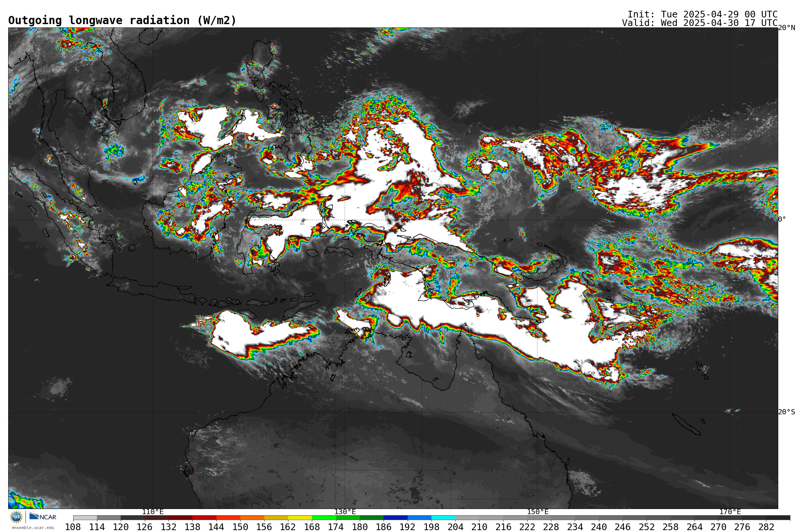Viewport: 802px width, 532px height.
Task: Click the colorbar value 270
Action: [x=718, y=527]
